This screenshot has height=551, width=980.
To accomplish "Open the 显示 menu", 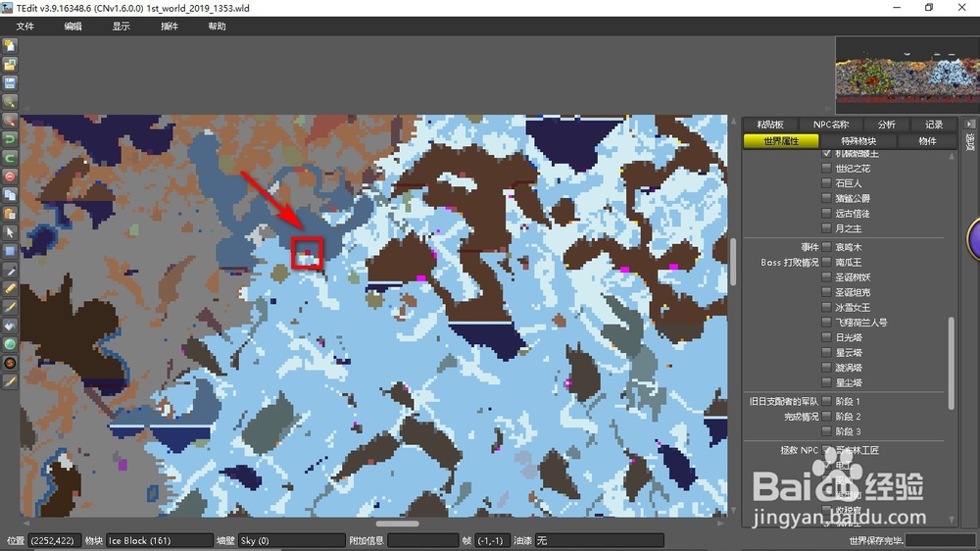I will coord(122,26).
